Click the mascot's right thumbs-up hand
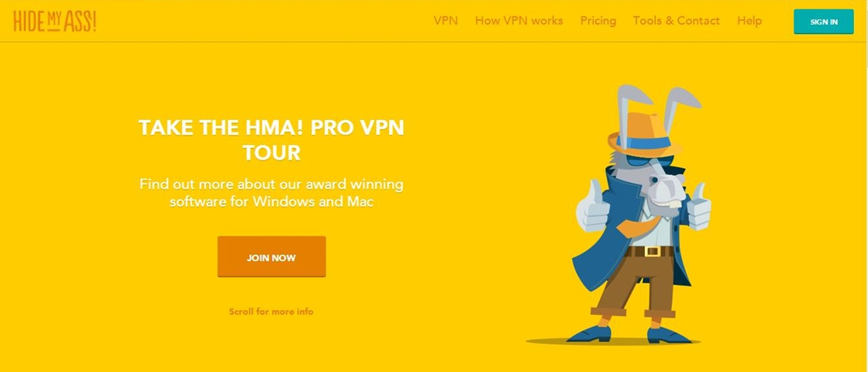 (x=698, y=207)
